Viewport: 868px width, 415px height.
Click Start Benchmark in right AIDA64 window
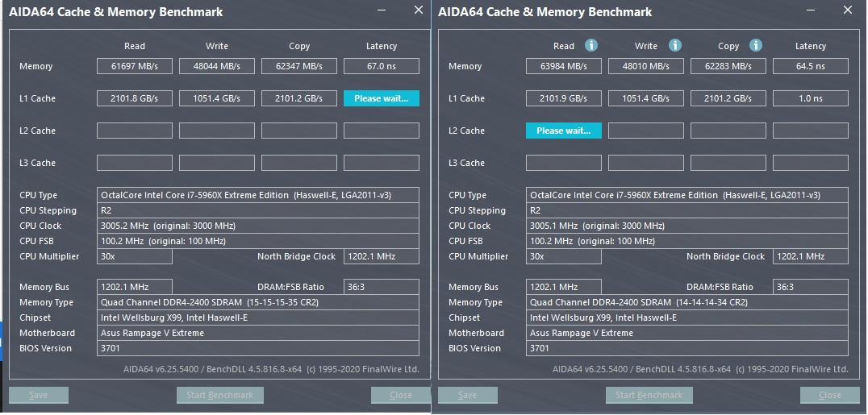[x=649, y=395]
